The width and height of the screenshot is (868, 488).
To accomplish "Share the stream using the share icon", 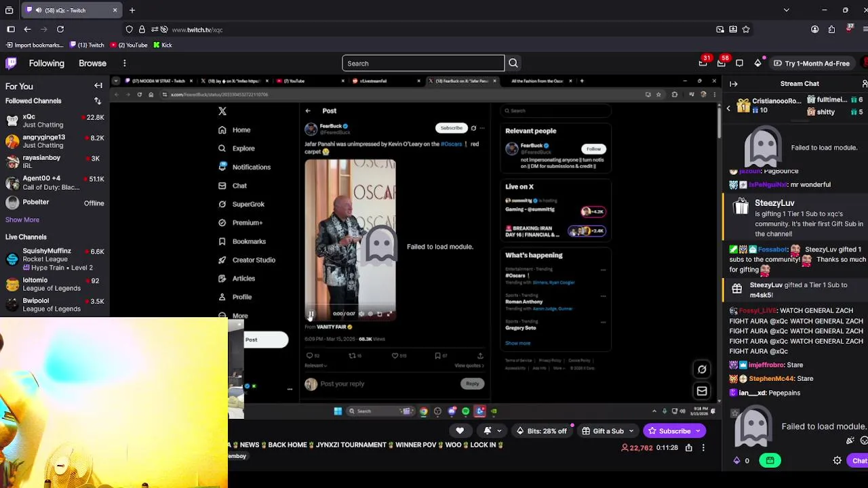I will tap(689, 447).
